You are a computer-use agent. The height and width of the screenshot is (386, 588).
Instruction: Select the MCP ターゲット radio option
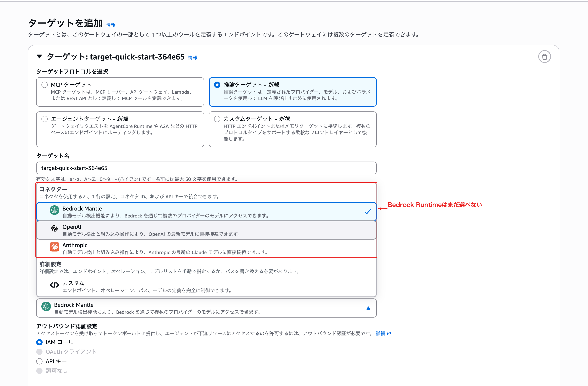click(45, 85)
